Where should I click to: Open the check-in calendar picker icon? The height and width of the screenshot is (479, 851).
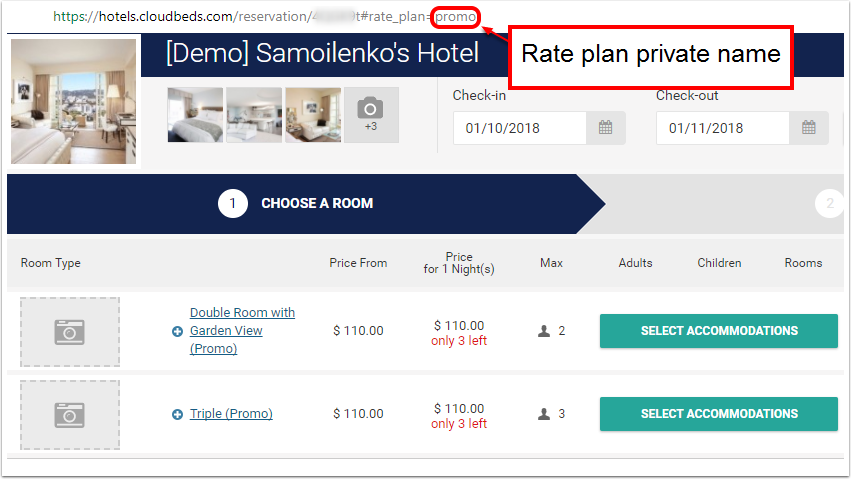[x=605, y=128]
